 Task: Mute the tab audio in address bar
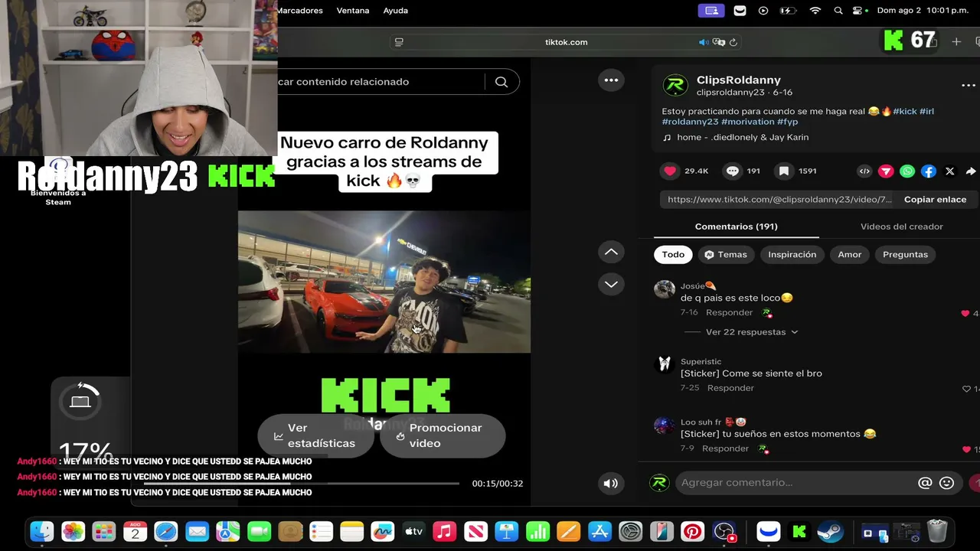click(x=704, y=42)
